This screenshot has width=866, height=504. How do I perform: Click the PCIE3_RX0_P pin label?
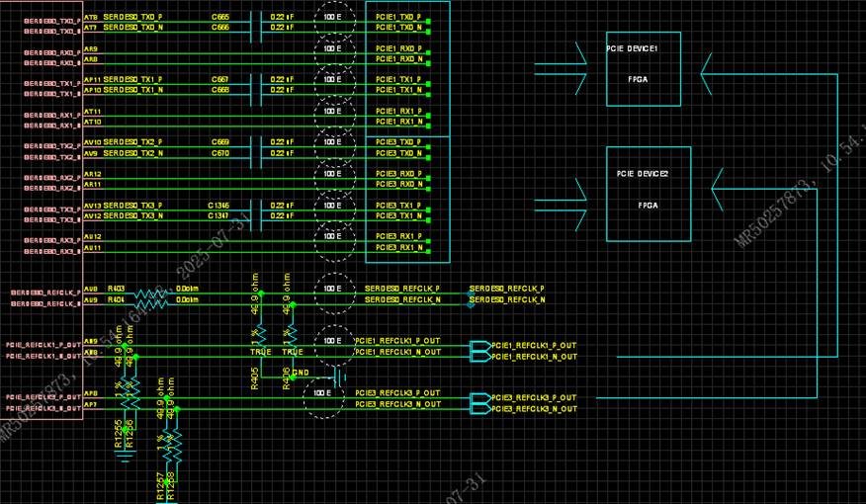pos(398,174)
